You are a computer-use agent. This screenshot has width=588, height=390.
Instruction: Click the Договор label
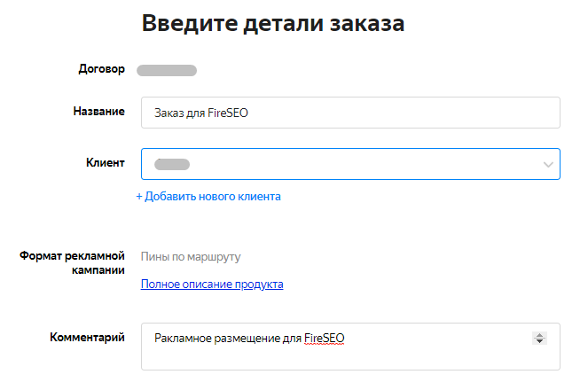103,68
